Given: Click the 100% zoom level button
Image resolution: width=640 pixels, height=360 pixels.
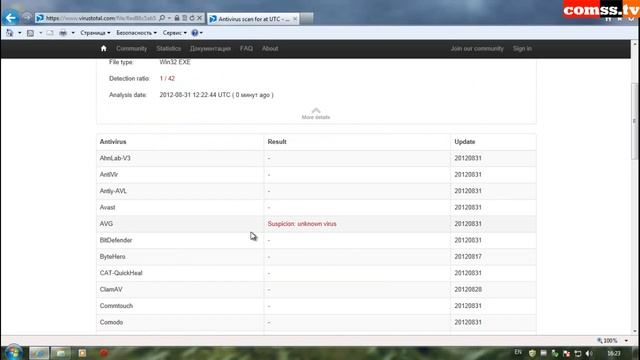Looking at the screenshot, I should point(607,340).
